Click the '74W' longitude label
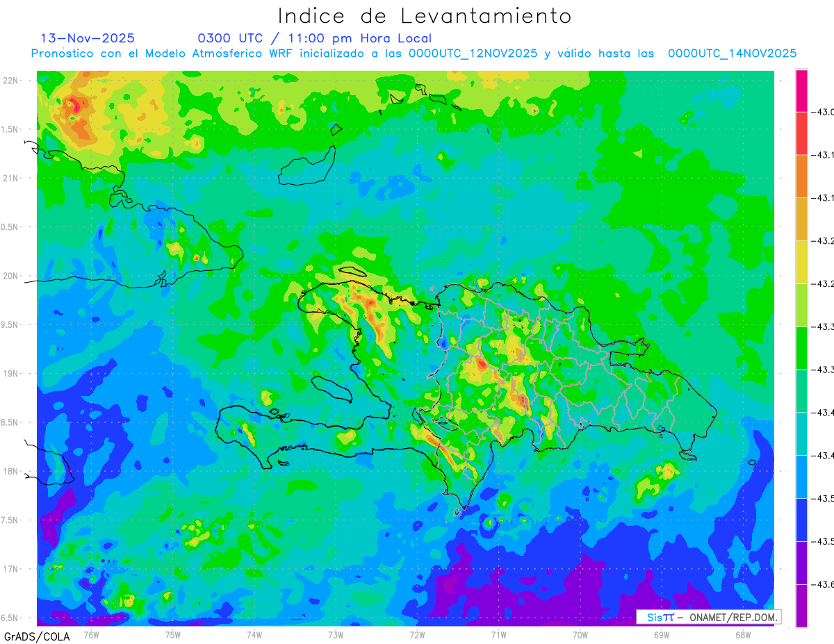Image resolution: width=834 pixels, height=644 pixels. tap(254, 634)
